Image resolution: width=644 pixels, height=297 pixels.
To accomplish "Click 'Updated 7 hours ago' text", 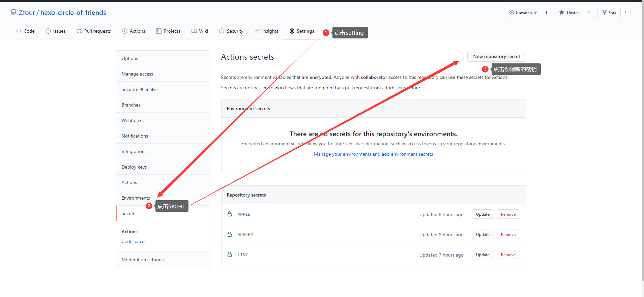I will pos(441,255).
